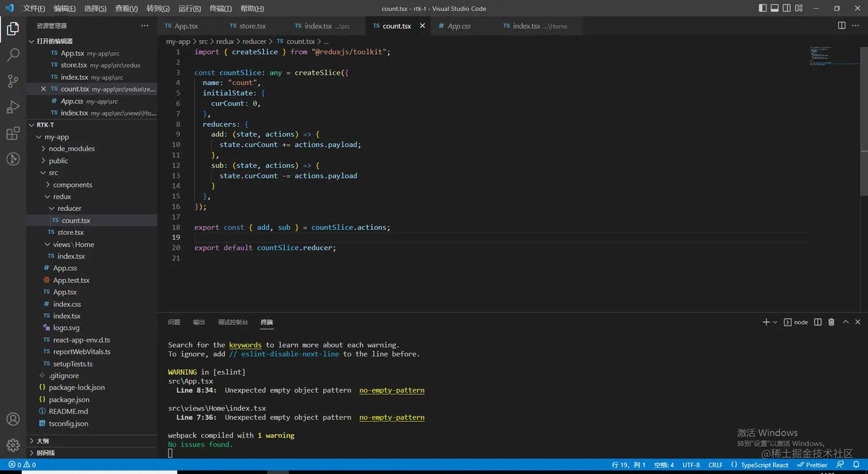Toggle the bottom panel layout button

774,8
